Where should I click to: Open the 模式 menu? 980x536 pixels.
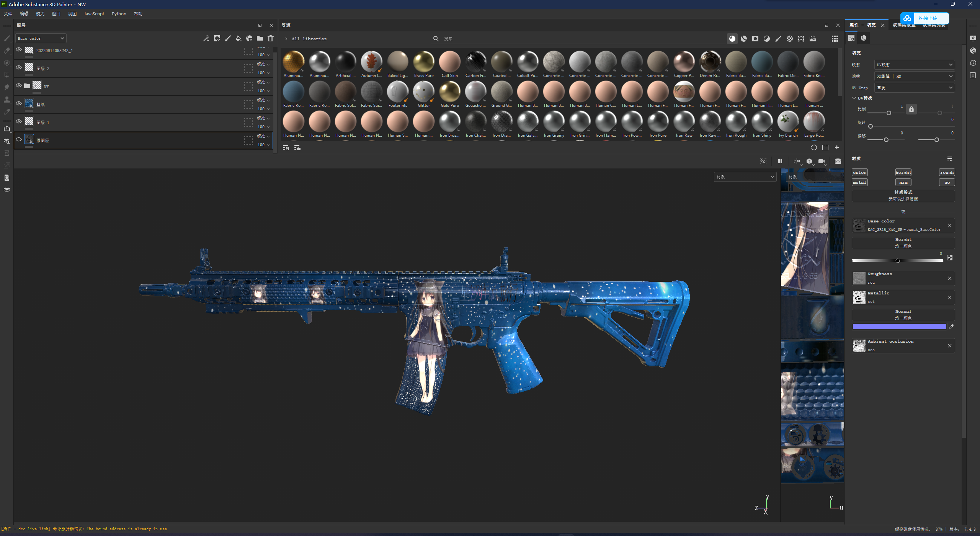(40, 14)
